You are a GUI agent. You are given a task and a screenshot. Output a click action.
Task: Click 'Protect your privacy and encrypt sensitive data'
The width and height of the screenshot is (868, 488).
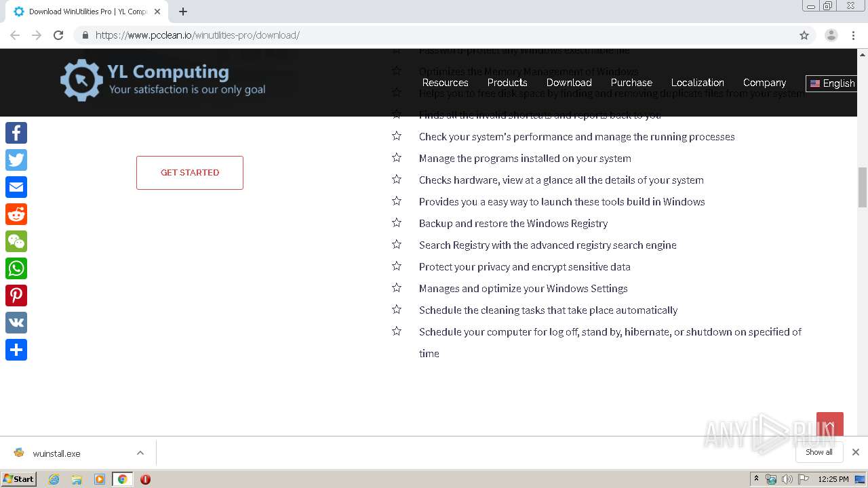525,266
